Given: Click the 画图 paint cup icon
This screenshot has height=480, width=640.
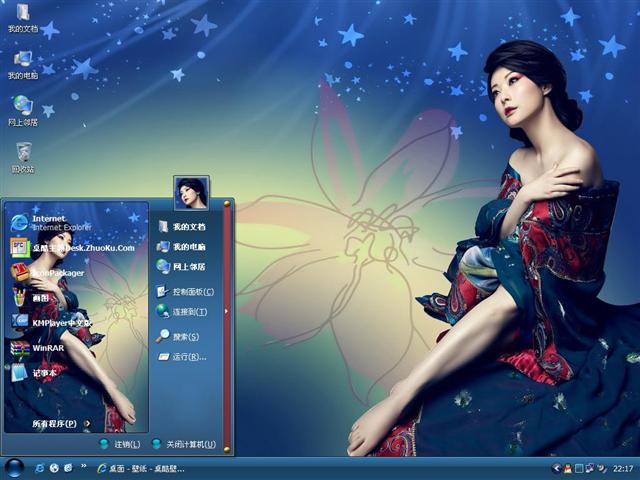Looking at the screenshot, I should pos(19,297).
